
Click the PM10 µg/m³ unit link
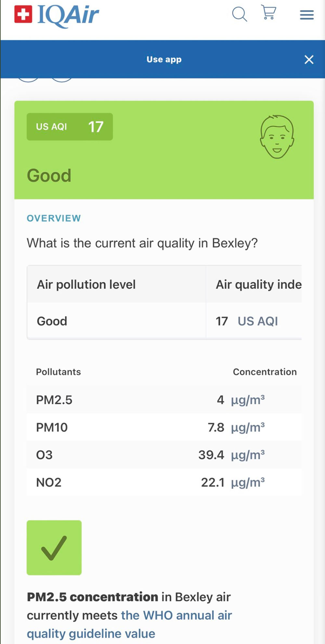click(248, 427)
